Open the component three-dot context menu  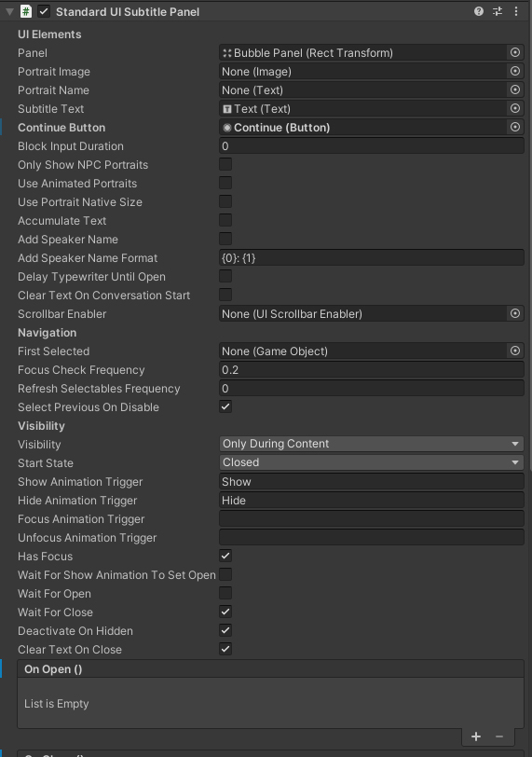pyautogui.click(x=516, y=11)
